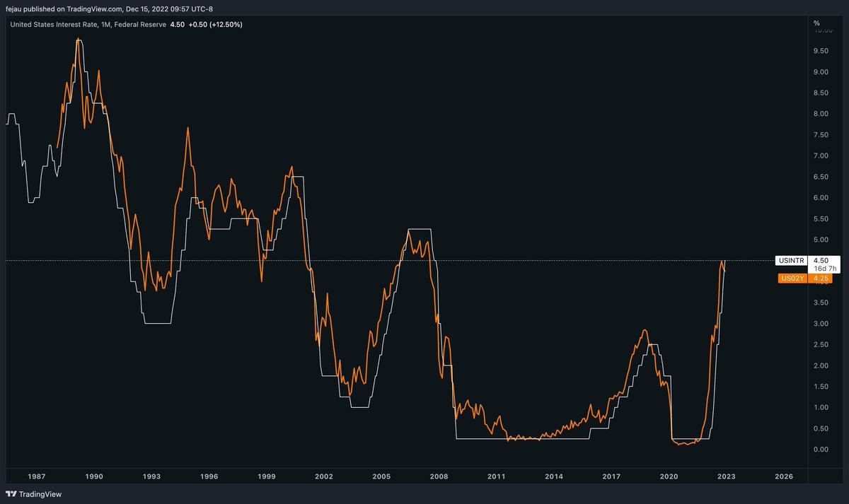
Task: Select the orange US02Y price label
Action: (x=793, y=279)
